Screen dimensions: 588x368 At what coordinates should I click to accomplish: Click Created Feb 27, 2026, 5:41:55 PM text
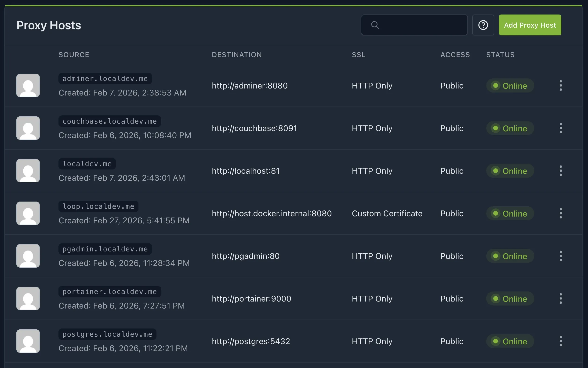pos(124,221)
